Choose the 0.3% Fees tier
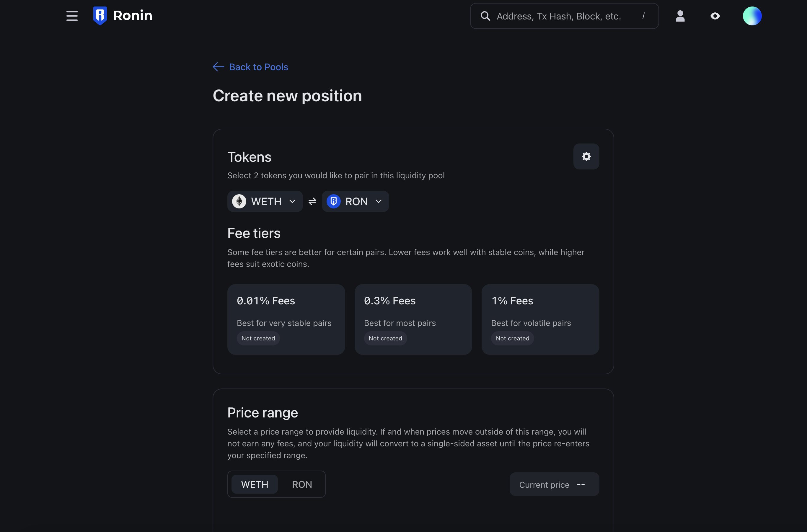 click(x=413, y=319)
